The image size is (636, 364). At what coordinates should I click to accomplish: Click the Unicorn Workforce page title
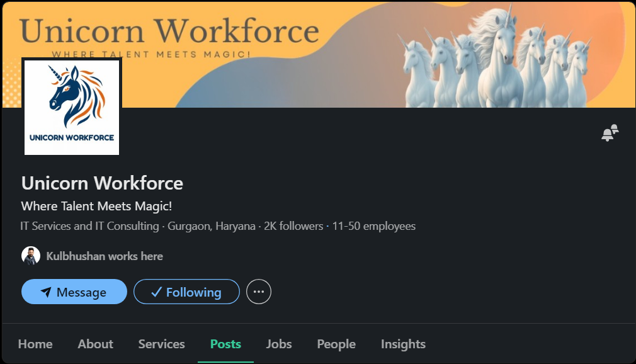tap(102, 183)
